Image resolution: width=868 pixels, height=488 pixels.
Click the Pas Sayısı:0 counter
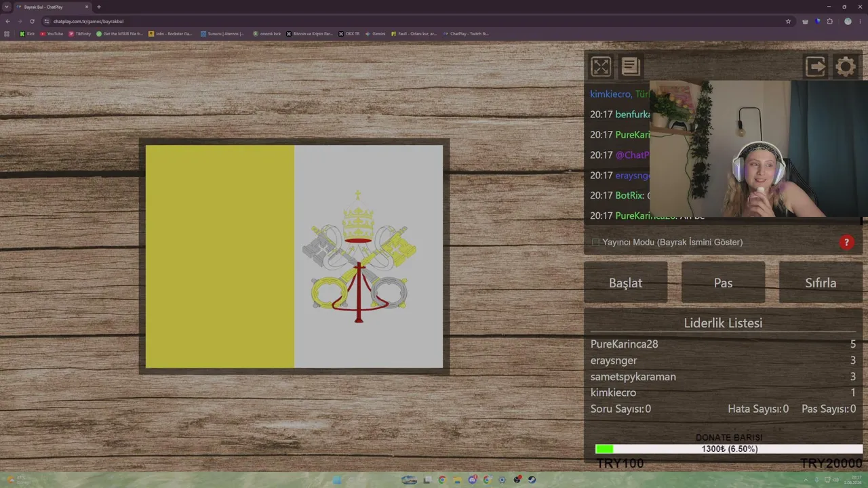pyautogui.click(x=829, y=409)
